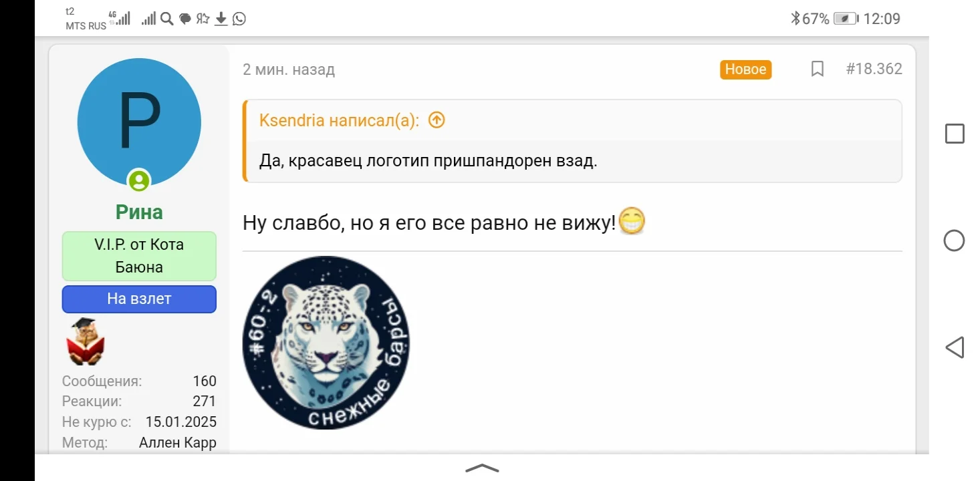Image resolution: width=980 pixels, height=481 pixels.
Task: Expand the bottom toolbar with the up chevron
Action: (482, 468)
